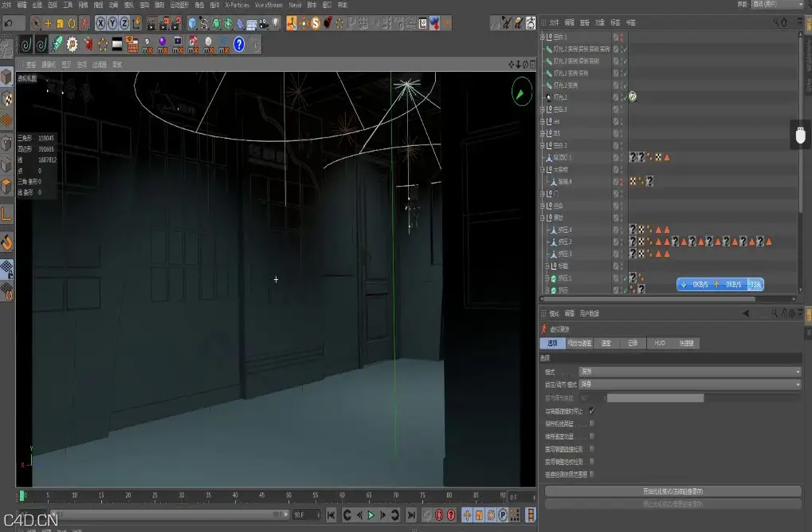Screen dimensions: 812x532
Task: Click the brick wall plugin icon
Action: pos(132,45)
